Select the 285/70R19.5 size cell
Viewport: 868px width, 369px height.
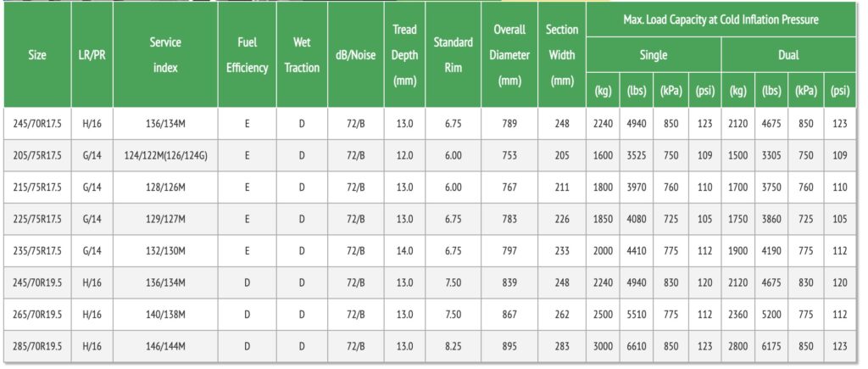37,347
